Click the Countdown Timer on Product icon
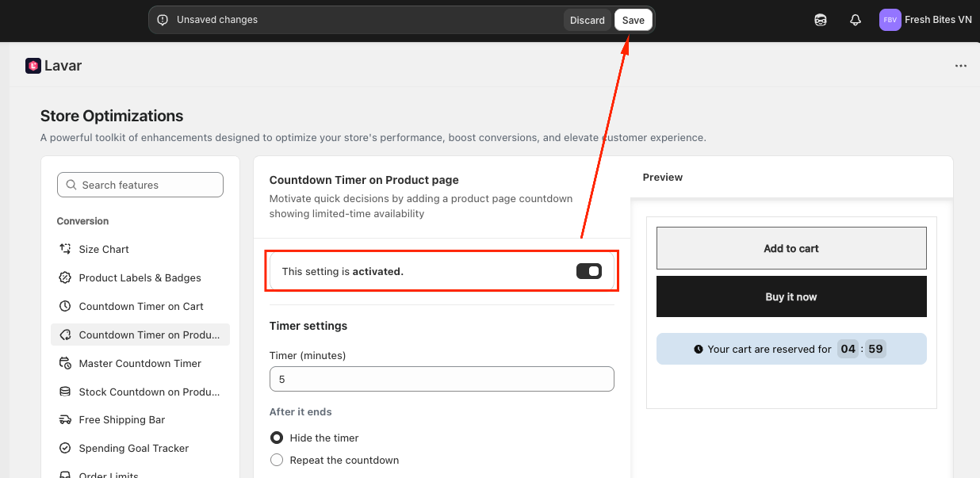980x478 pixels. pos(65,335)
